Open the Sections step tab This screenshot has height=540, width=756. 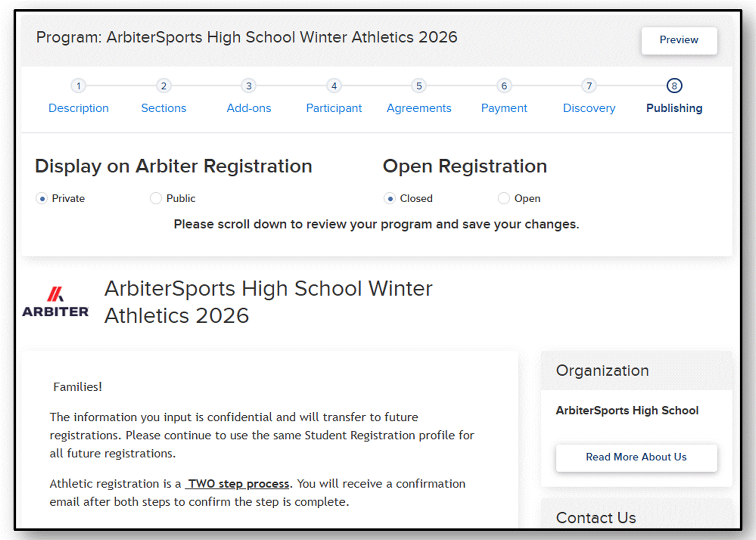(163, 108)
